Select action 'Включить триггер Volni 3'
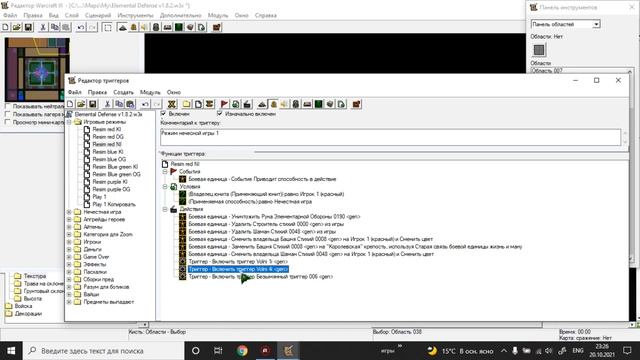Screen dimensions: 640x360 click(238, 261)
